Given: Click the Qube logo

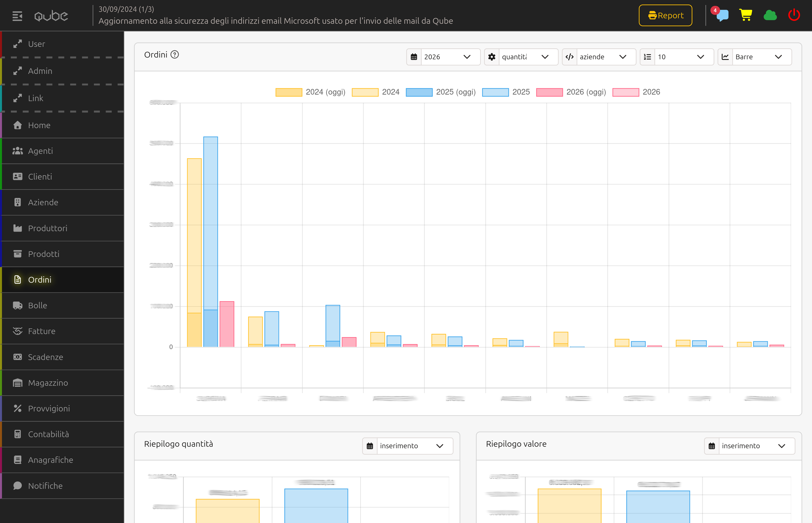Looking at the screenshot, I should pos(51,16).
